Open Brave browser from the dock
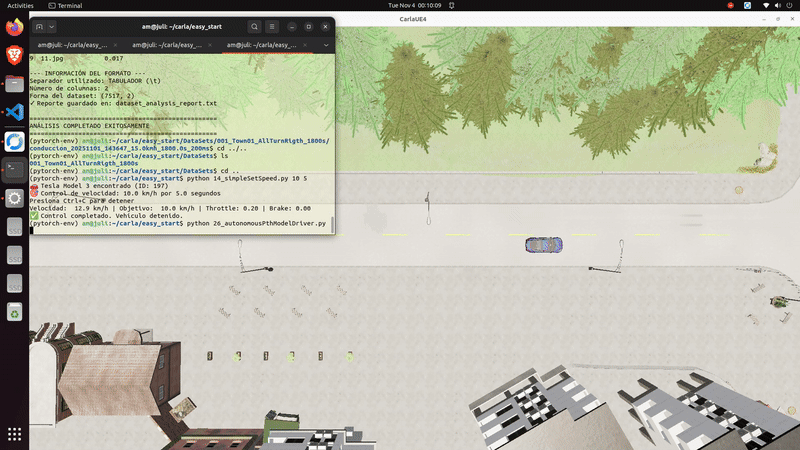800x450 pixels. click(x=15, y=57)
